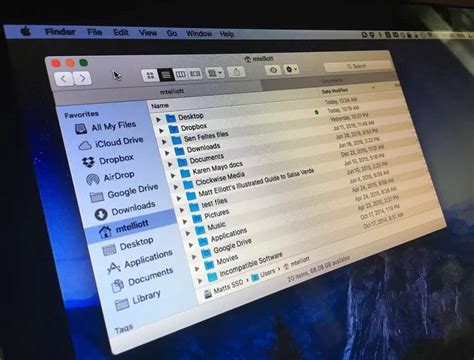
Task: Open the Help menu
Action: [227, 34]
